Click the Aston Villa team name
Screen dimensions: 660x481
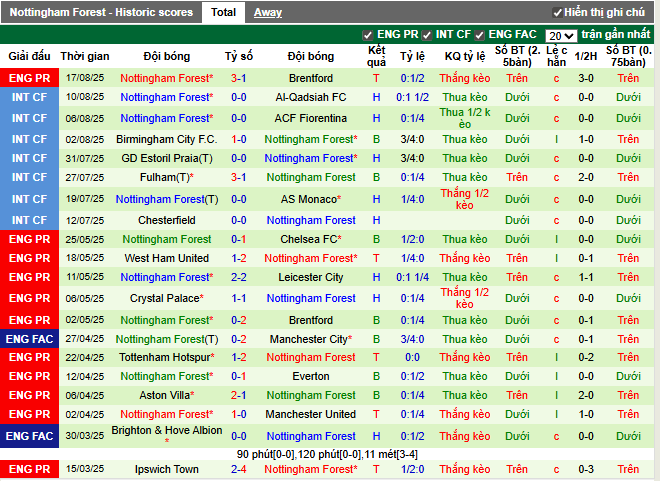click(167, 395)
